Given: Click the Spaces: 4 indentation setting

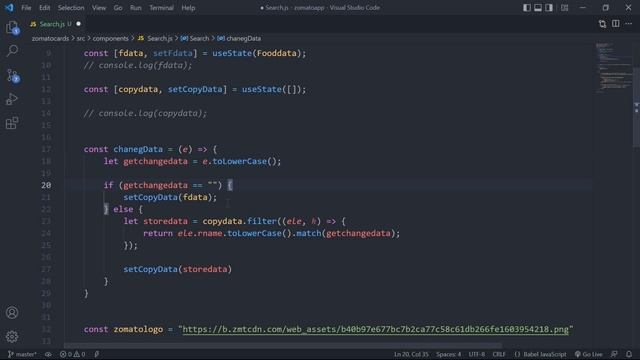Looking at the screenshot, I should click(x=448, y=354).
